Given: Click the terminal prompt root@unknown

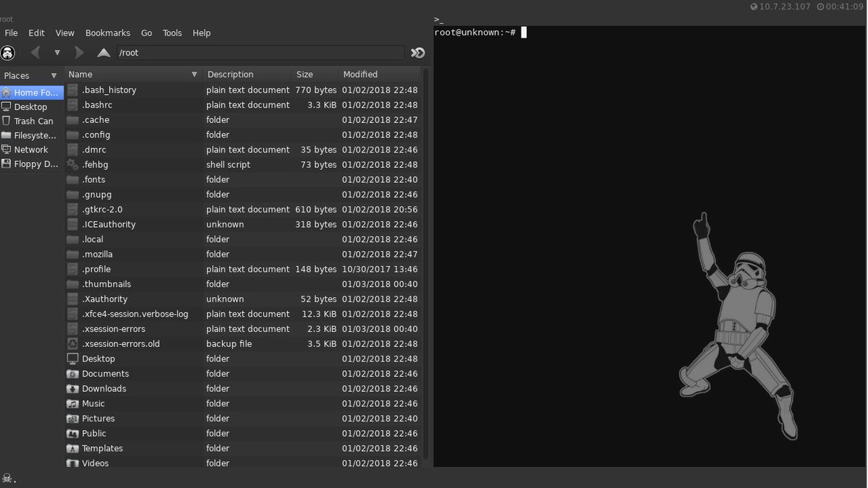Looking at the screenshot, I should tap(475, 33).
